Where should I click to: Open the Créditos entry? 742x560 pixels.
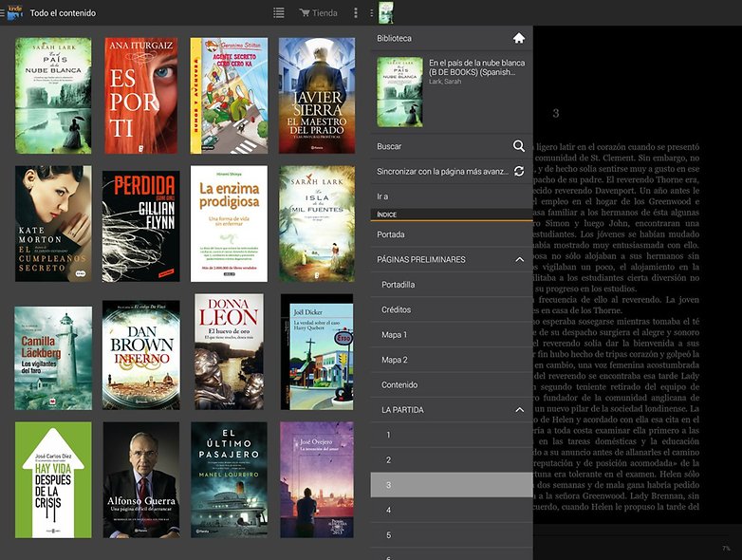coord(452,309)
